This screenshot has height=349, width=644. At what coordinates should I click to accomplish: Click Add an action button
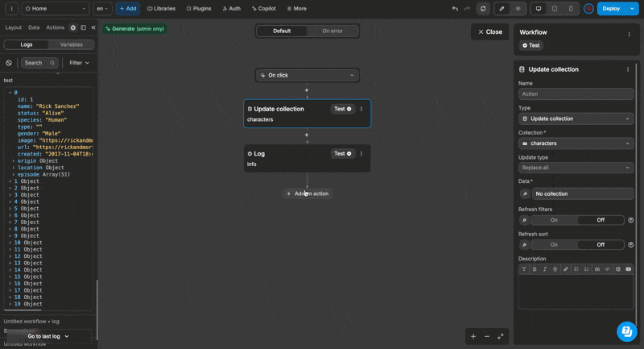[x=308, y=193]
